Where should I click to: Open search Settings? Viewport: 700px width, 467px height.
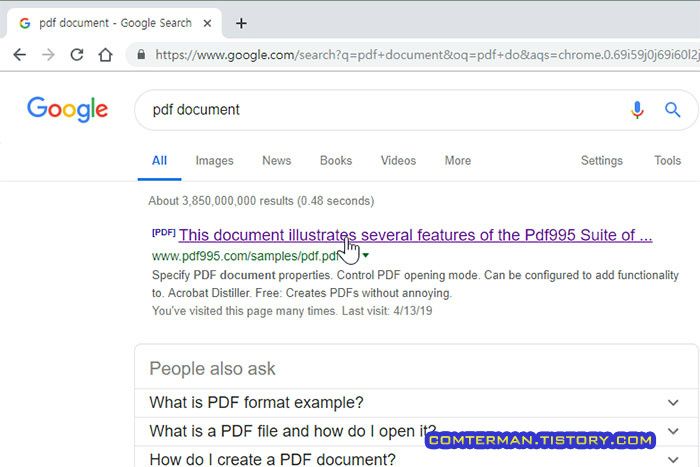(601, 161)
